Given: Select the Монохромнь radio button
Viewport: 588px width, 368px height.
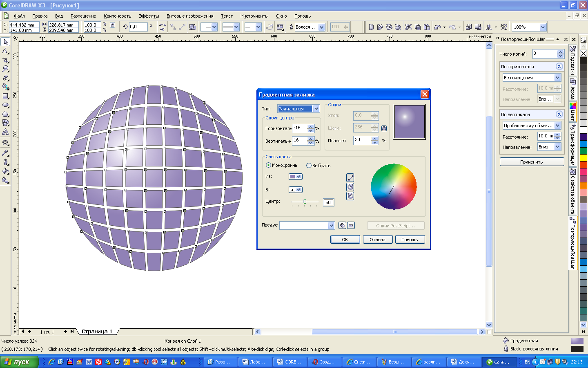Looking at the screenshot, I should pyautogui.click(x=268, y=165).
